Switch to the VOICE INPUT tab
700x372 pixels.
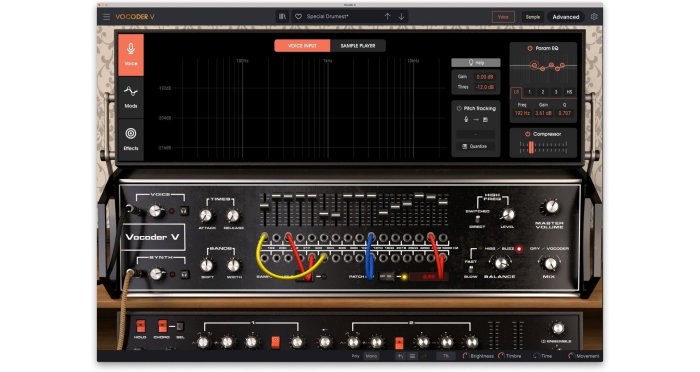coord(302,46)
